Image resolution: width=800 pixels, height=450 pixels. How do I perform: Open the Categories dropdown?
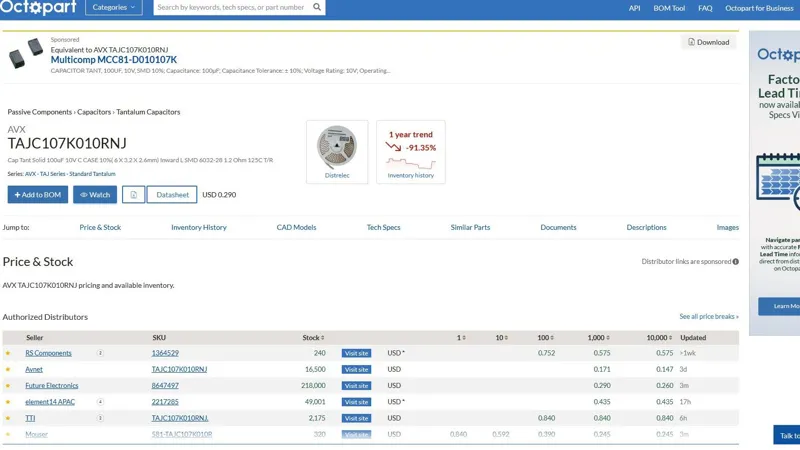pyautogui.click(x=114, y=7)
